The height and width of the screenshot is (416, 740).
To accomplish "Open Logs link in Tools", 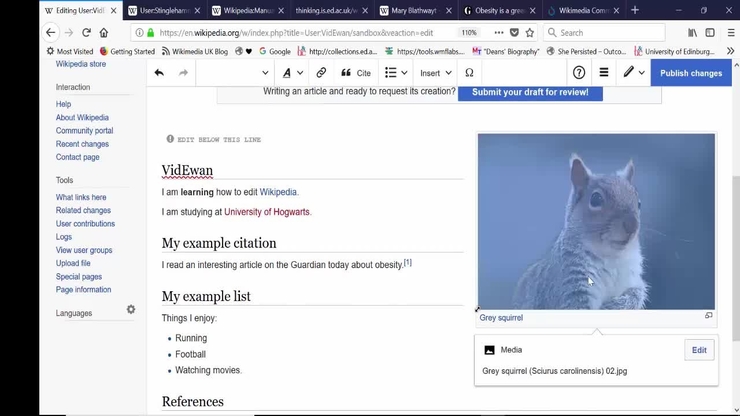I will (64, 237).
